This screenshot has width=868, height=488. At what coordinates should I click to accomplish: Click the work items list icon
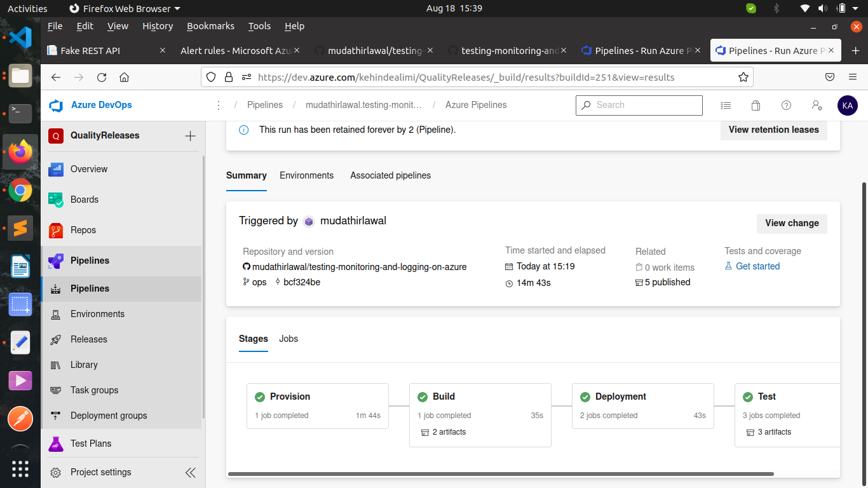point(726,105)
